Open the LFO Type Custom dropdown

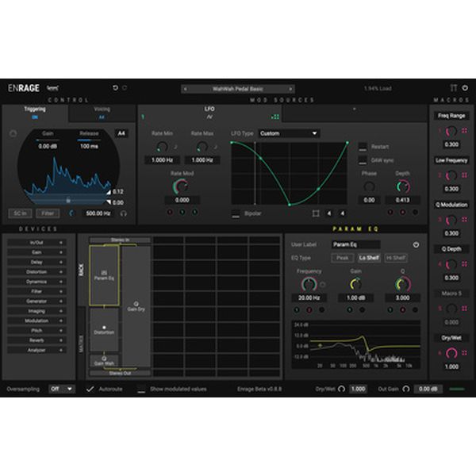point(289,133)
